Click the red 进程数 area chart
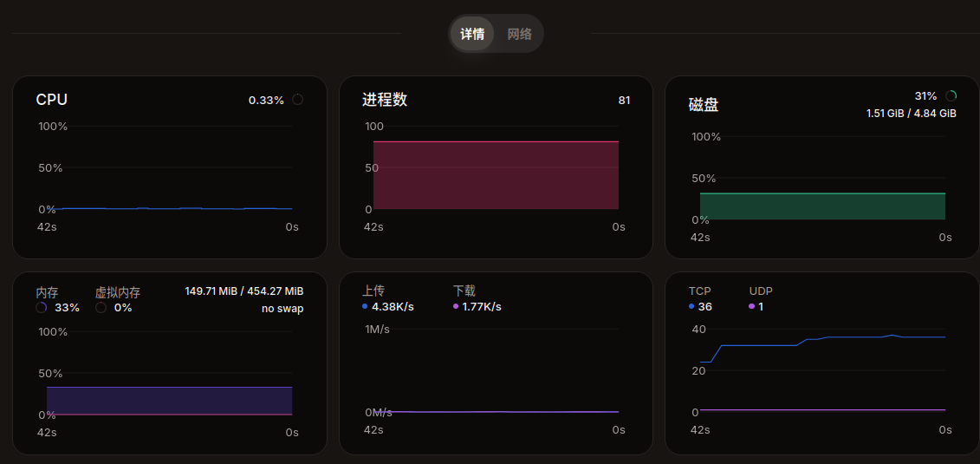 (496, 174)
